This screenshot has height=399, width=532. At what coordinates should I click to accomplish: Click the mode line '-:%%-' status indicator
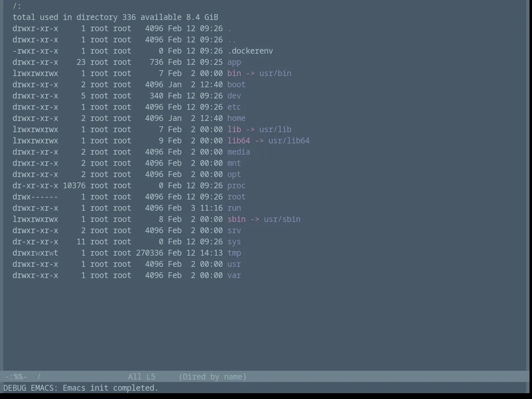point(16,377)
